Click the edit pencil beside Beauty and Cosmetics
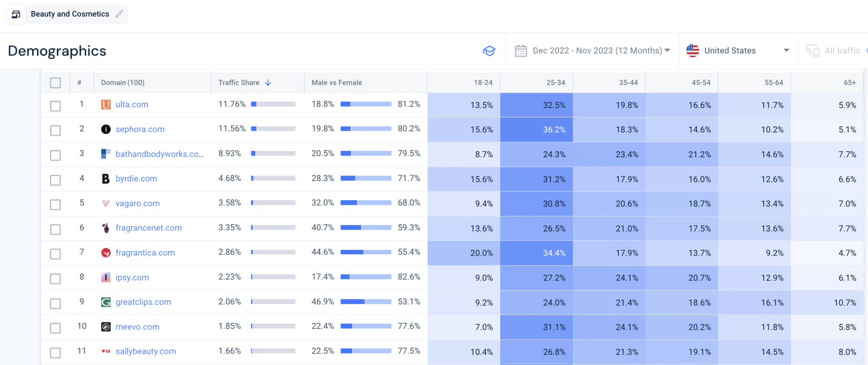Image resolution: width=868 pixels, height=365 pixels. (118, 14)
